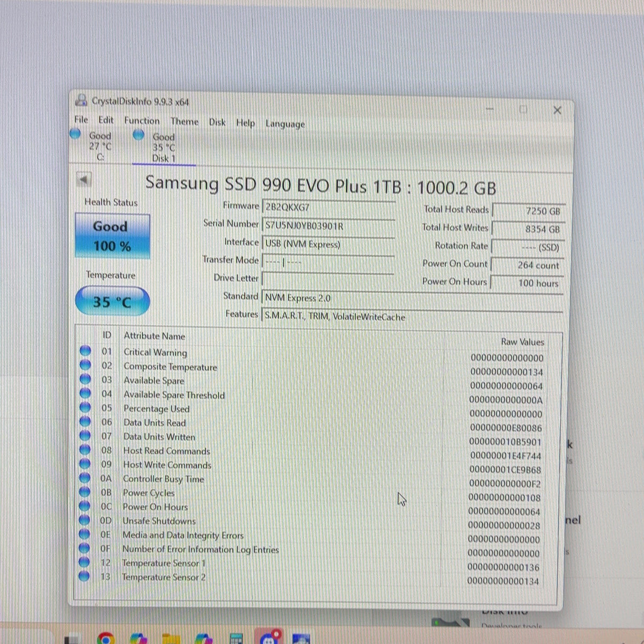644x644 pixels.
Task: Click the 35 °C temperature button
Action: coord(112,301)
